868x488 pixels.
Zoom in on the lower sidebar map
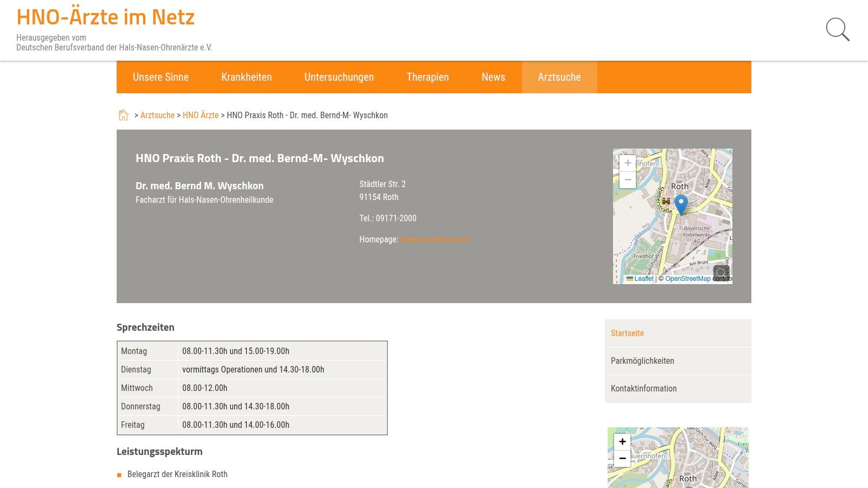622,442
